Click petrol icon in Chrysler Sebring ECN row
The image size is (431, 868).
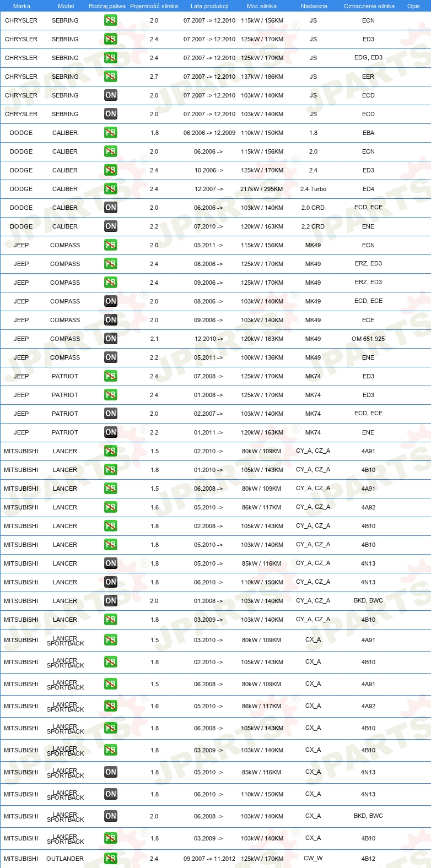click(111, 20)
